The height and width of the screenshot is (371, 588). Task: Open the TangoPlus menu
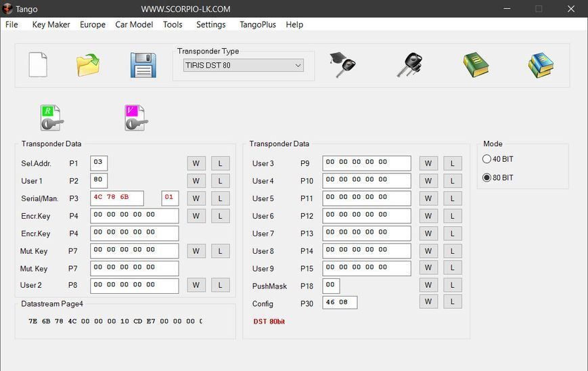pos(258,25)
